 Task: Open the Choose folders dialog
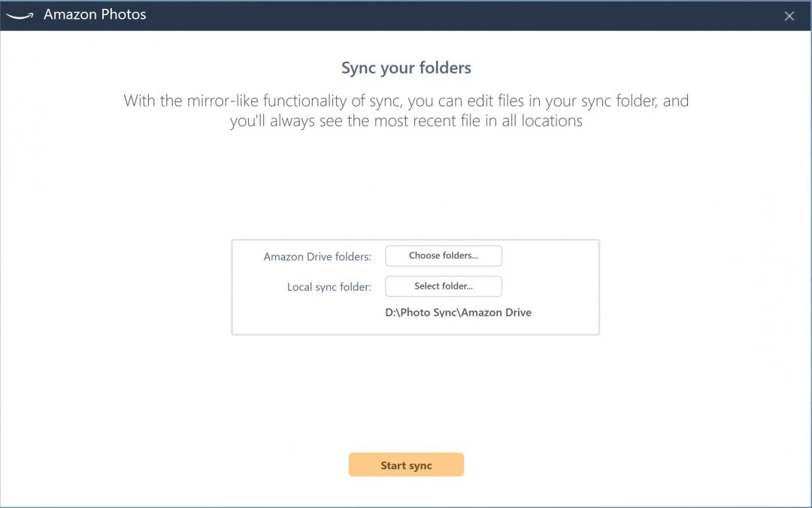[444, 256]
